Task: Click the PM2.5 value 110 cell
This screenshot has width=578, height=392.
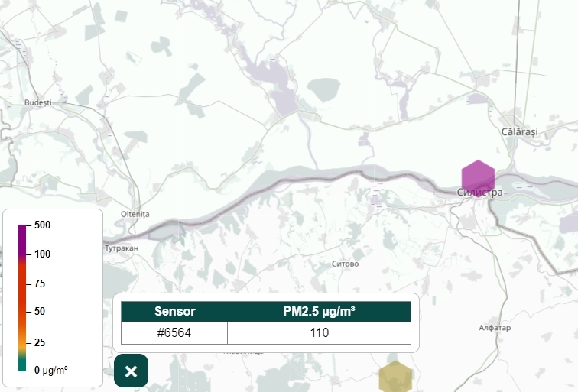Action: pos(319,333)
